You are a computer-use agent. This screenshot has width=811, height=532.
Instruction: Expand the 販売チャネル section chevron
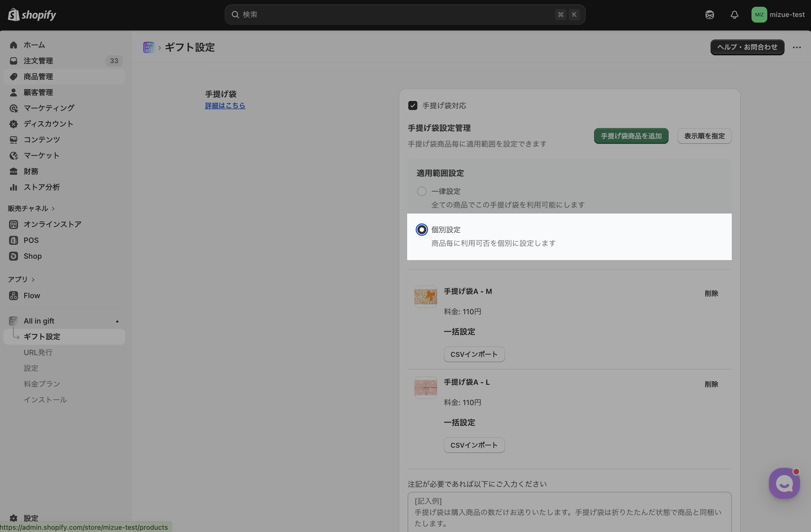(53, 208)
